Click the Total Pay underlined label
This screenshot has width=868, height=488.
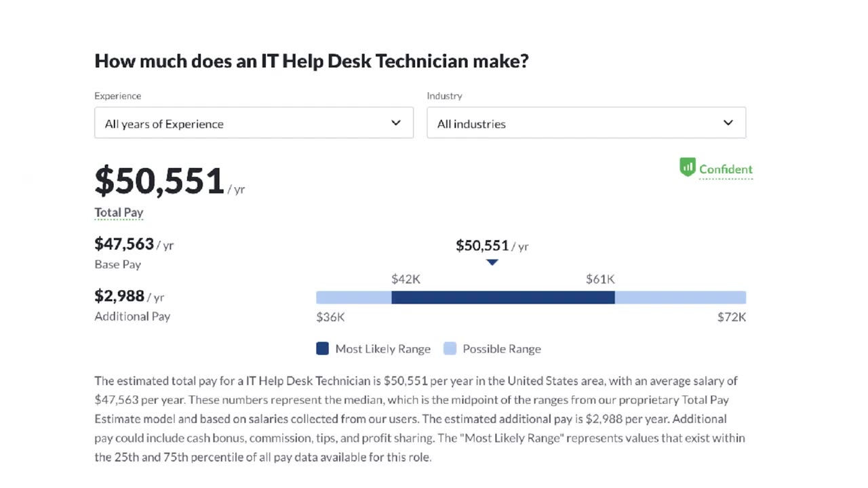(x=119, y=212)
